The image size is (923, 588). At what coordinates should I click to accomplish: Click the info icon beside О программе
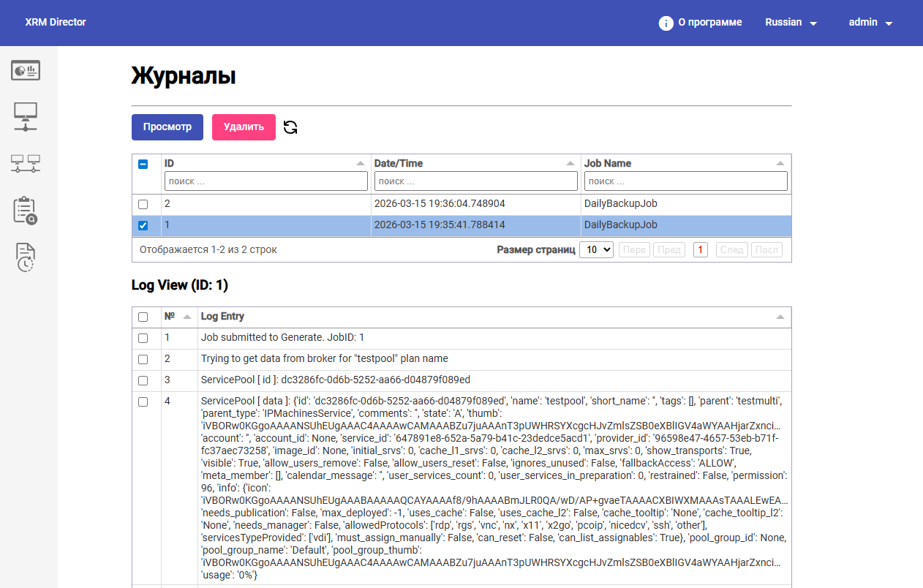coord(666,23)
